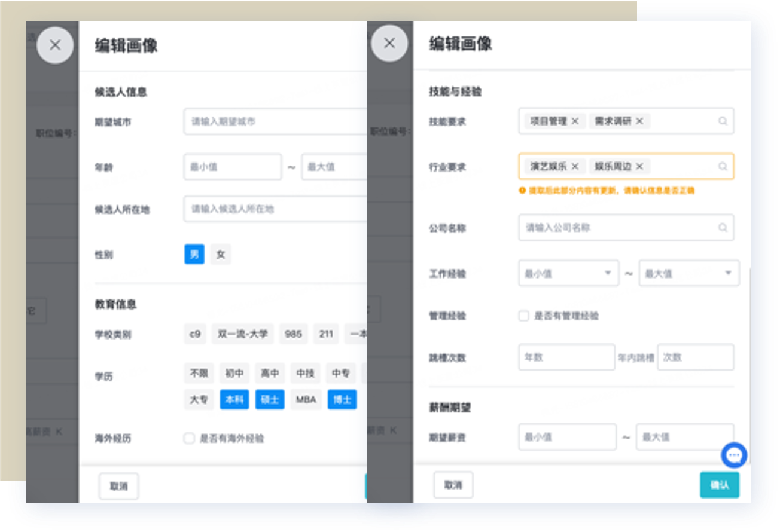Image resolution: width=780 pixels, height=532 pixels.
Task: Click the 期望城市 input field
Action: (x=275, y=121)
